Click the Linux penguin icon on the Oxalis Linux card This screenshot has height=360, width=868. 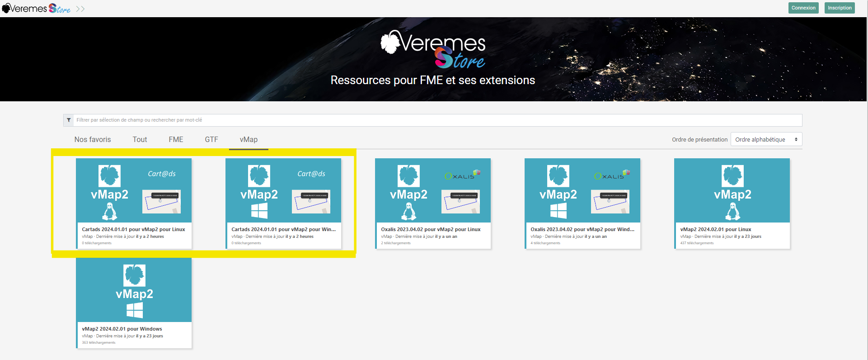[x=409, y=211]
